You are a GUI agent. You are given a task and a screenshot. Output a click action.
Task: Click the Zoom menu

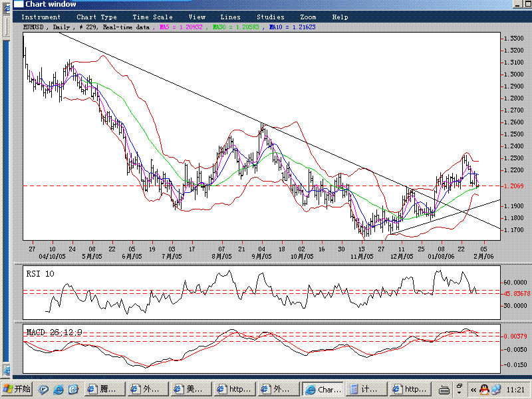(308, 17)
